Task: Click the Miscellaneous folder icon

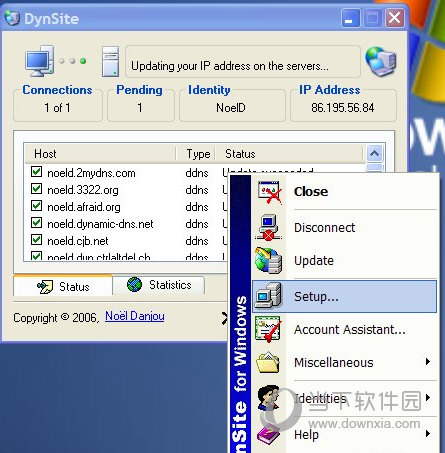Action: (268, 362)
